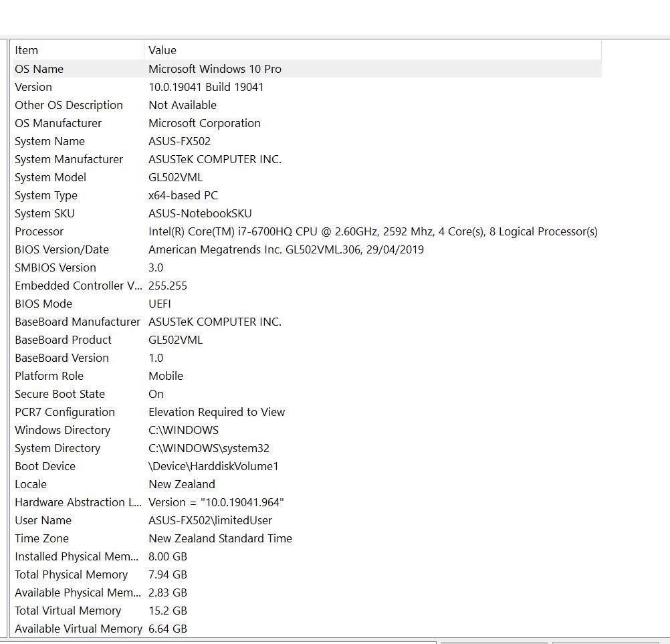Select value \Device\HarddiskVolume1

(214, 466)
